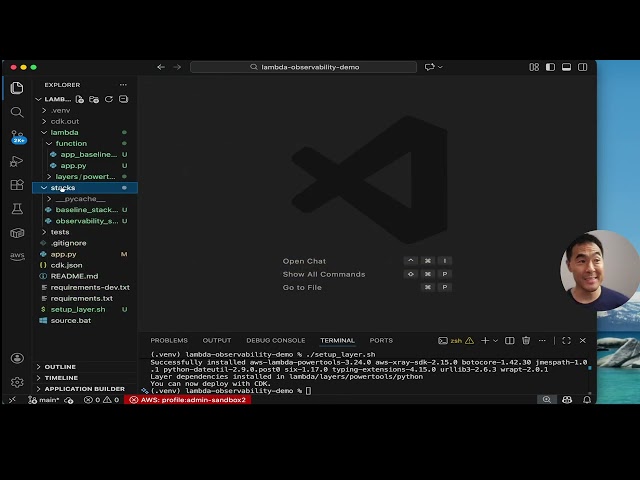Open the AWS toolkit icon in activity bar
This screenshot has height=480, width=640.
[17, 256]
